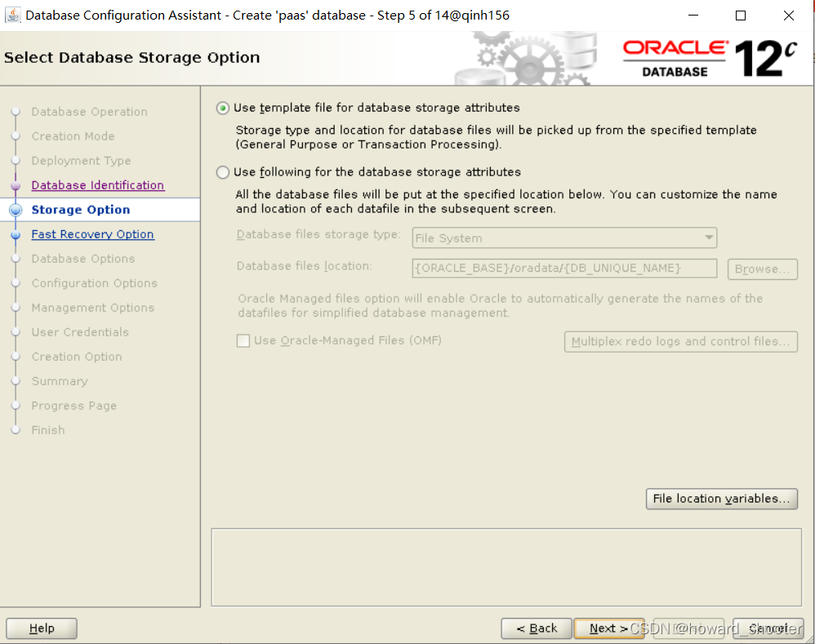Click the Java coffee cup title bar icon
This screenshot has width=815, height=644.
click(12, 15)
